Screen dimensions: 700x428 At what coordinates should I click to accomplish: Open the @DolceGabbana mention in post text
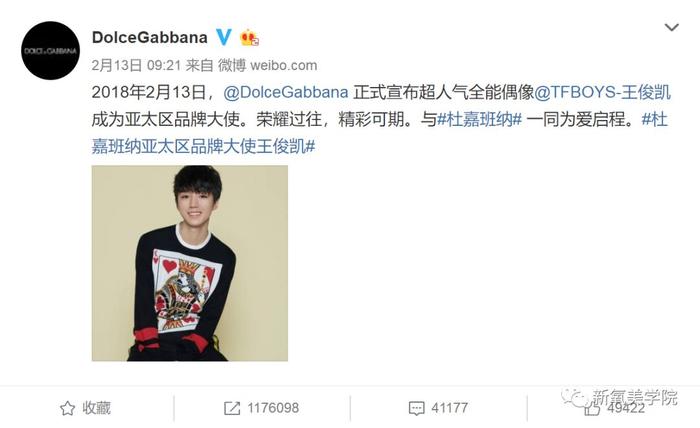point(286,92)
